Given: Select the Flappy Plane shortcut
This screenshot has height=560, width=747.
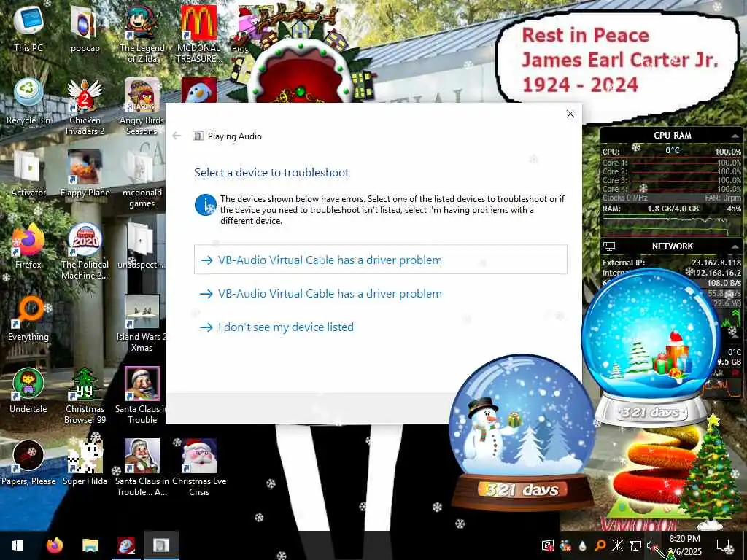Looking at the screenshot, I should (85, 174).
